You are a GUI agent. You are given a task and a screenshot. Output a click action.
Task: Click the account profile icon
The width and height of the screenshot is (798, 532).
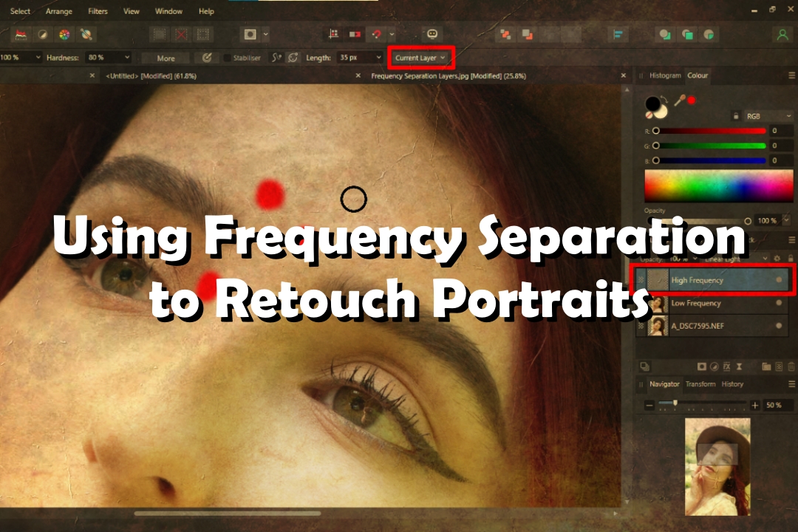[x=782, y=34]
